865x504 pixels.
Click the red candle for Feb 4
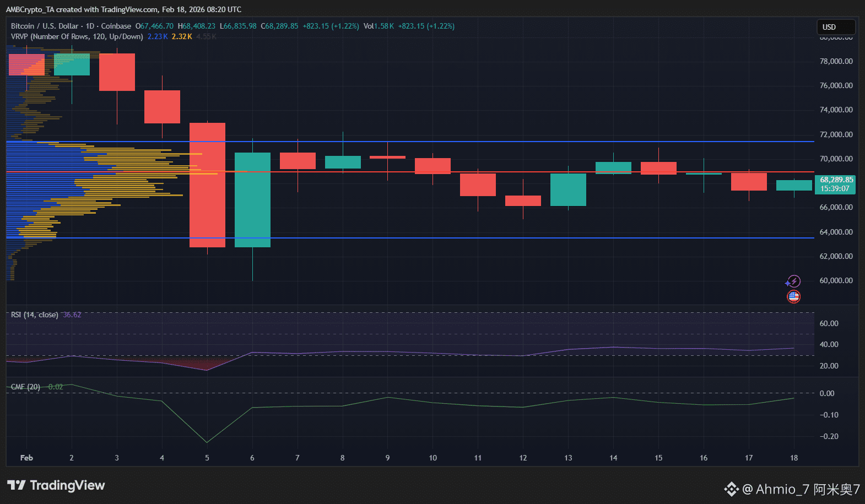[162, 107]
